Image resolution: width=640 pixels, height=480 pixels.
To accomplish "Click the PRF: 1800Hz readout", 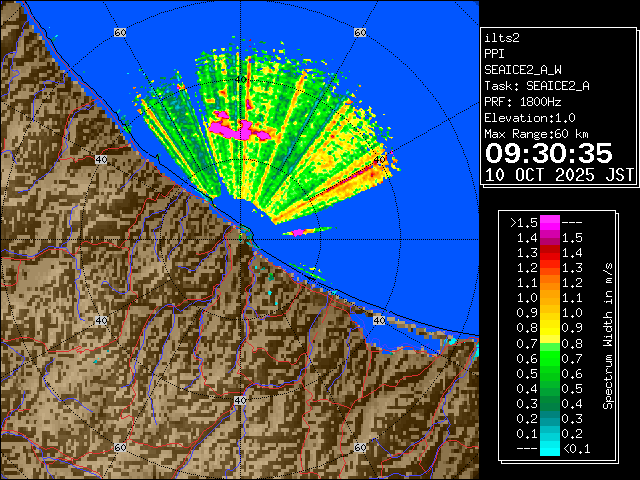I will [x=522, y=102].
